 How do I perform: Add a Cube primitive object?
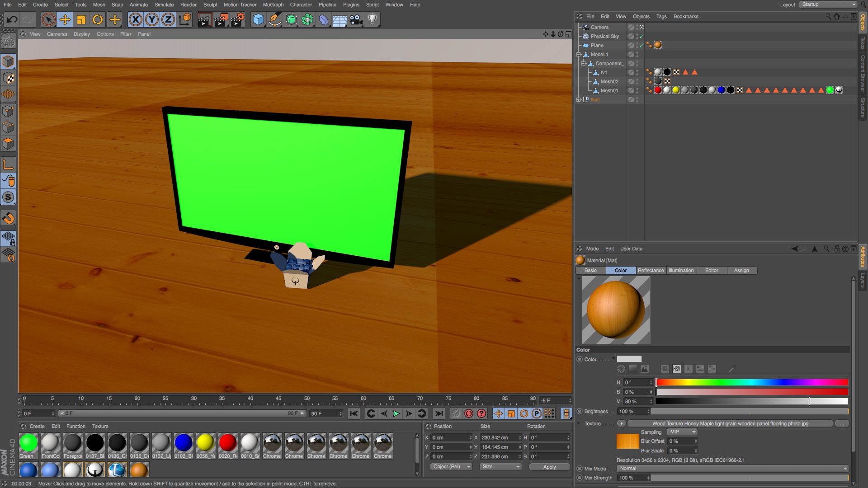coord(258,19)
